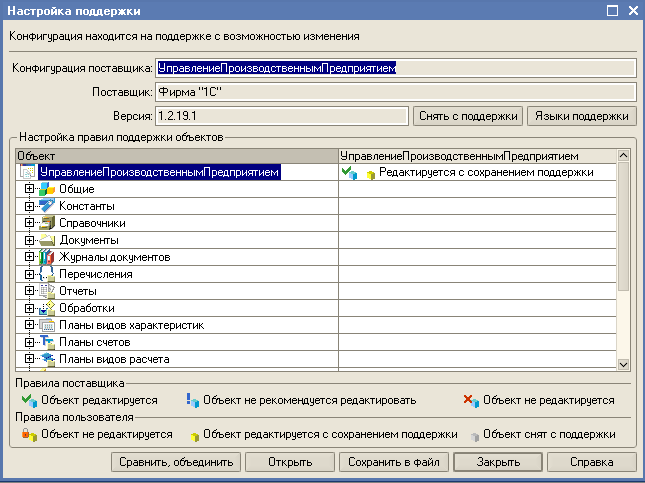Click the Журналы документов books icon
The width and height of the screenshot is (645, 483).
(47, 257)
